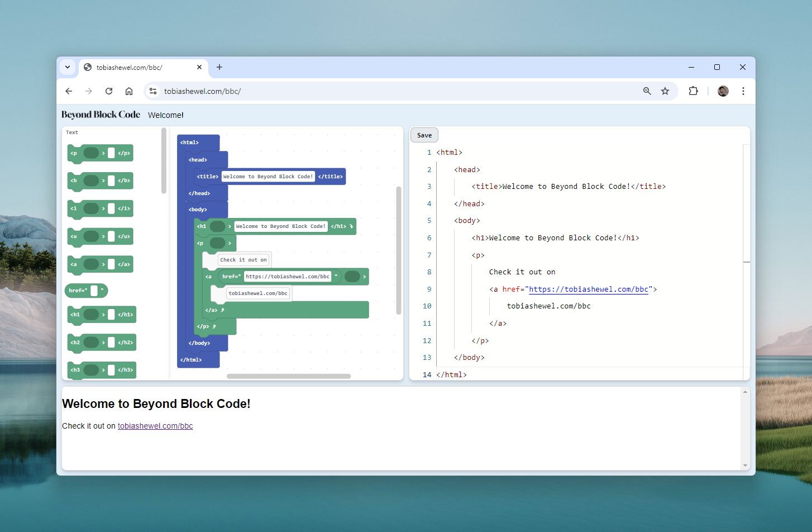Pick the <b> bold block from the palette
The width and height of the screenshot is (812, 532).
(101, 180)
